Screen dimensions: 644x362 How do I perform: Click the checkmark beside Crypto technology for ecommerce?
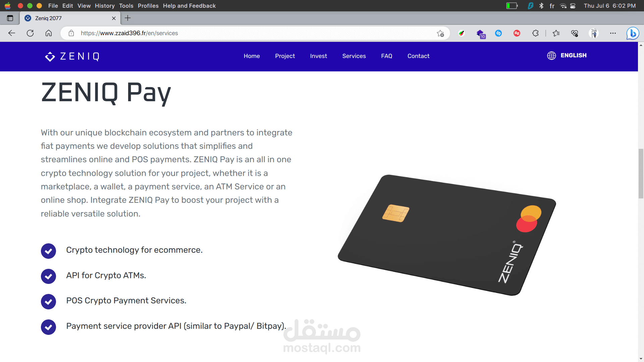pyautogui.click(x=48, y=251)
